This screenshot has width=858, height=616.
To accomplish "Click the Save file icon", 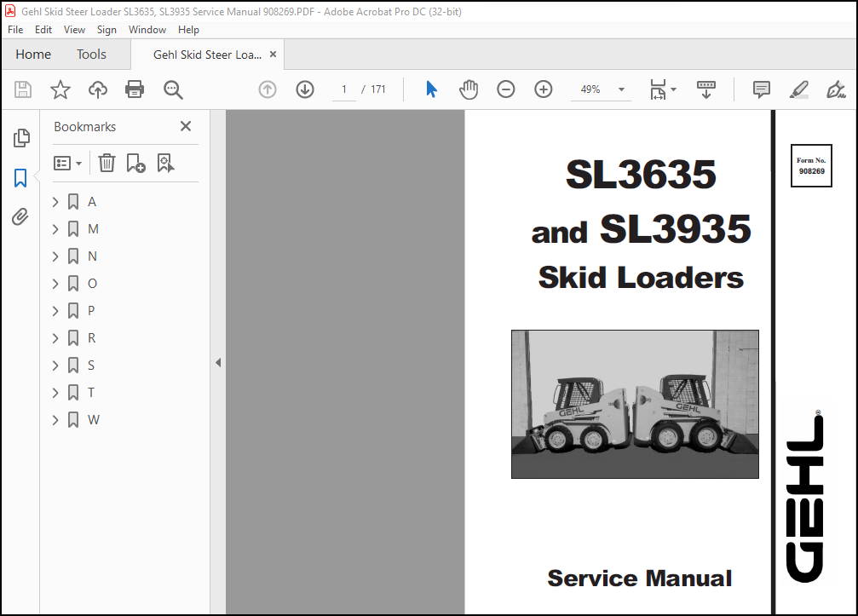I will (x=23, y=89).
